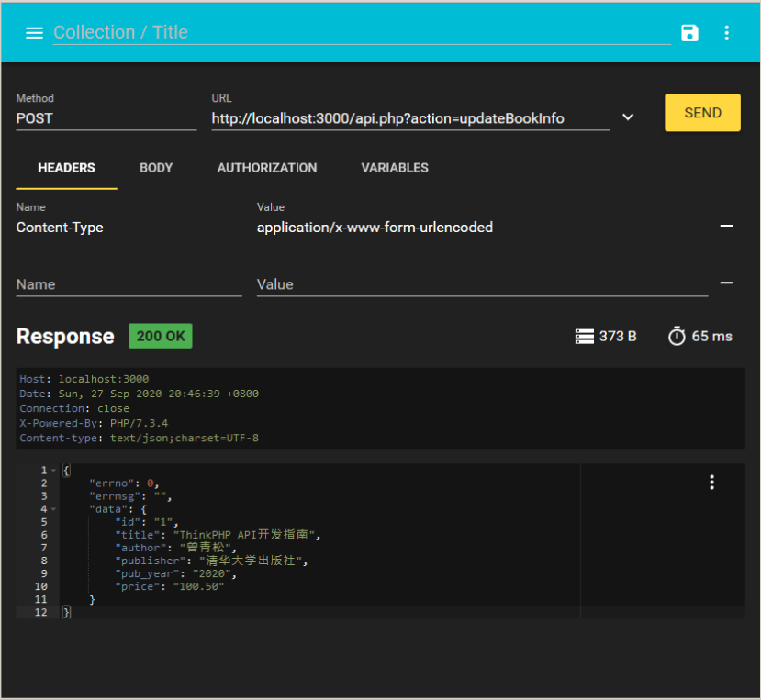Switch to the HEADERS tab
Screen dimensions: 761x700
point(66,168)
